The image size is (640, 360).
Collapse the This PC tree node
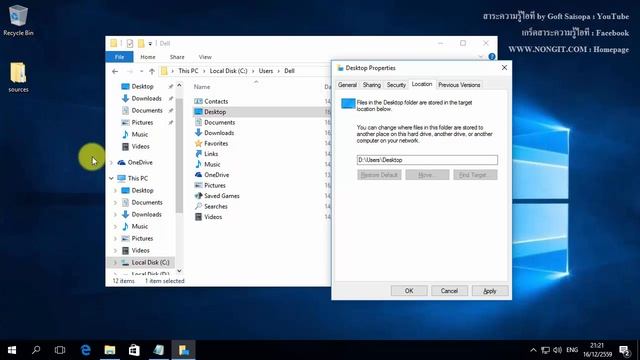coord(111,178)
